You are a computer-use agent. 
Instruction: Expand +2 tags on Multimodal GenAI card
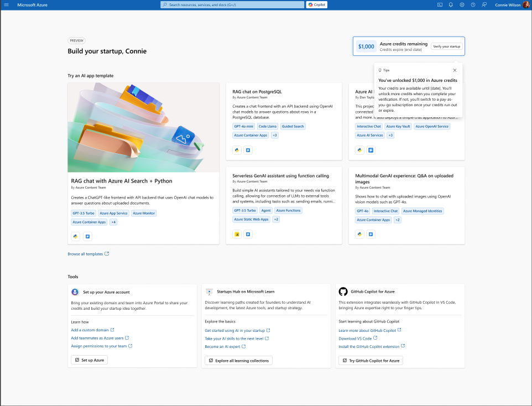[398, 220]
